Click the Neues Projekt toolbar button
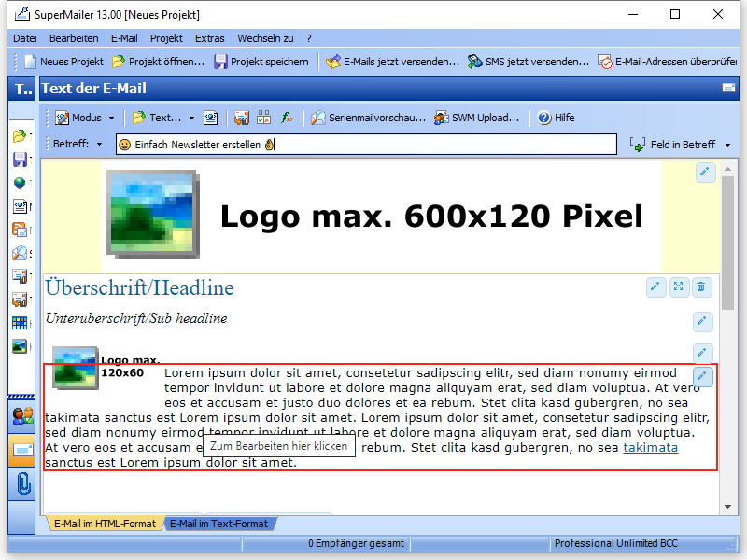 click(64, 62)
